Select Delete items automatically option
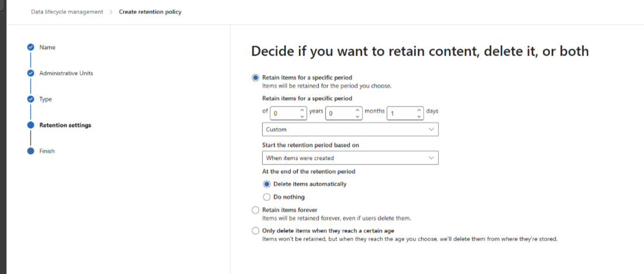Screen dimensions: 644x274 click(267, 184)
